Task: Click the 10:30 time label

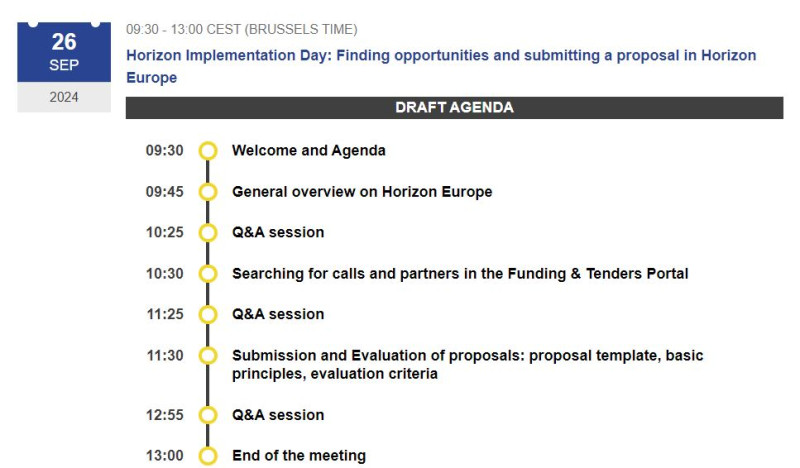Action: click(164, 274)
